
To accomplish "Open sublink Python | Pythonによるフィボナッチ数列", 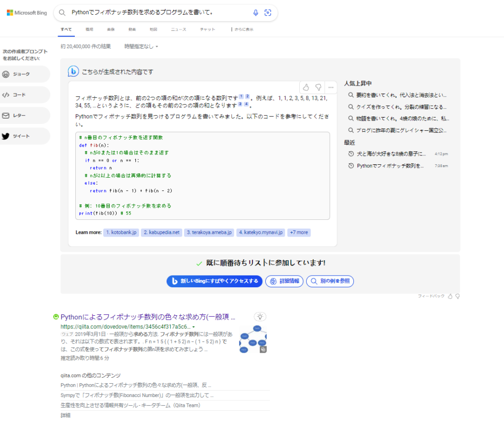I will pos(136,385).
